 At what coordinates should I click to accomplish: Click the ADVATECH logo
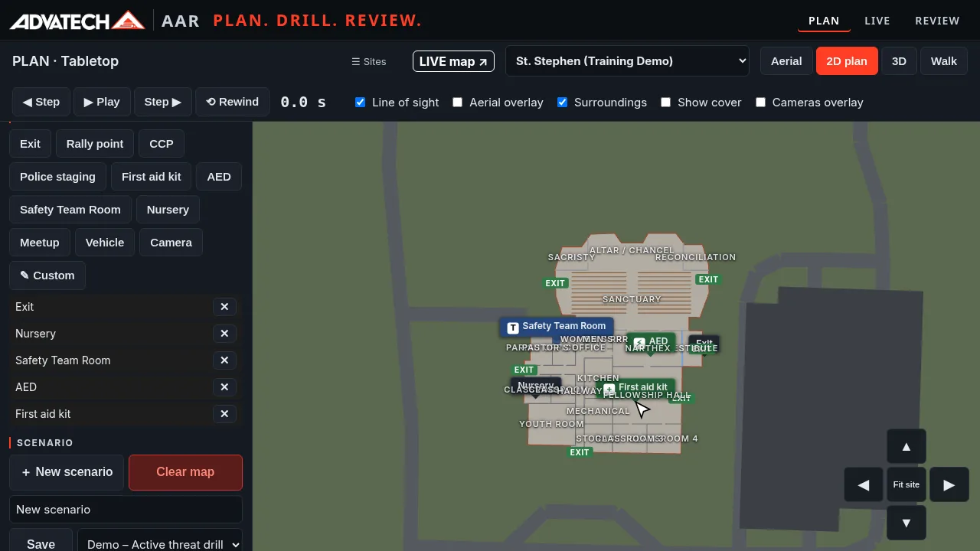click(77, 21)
